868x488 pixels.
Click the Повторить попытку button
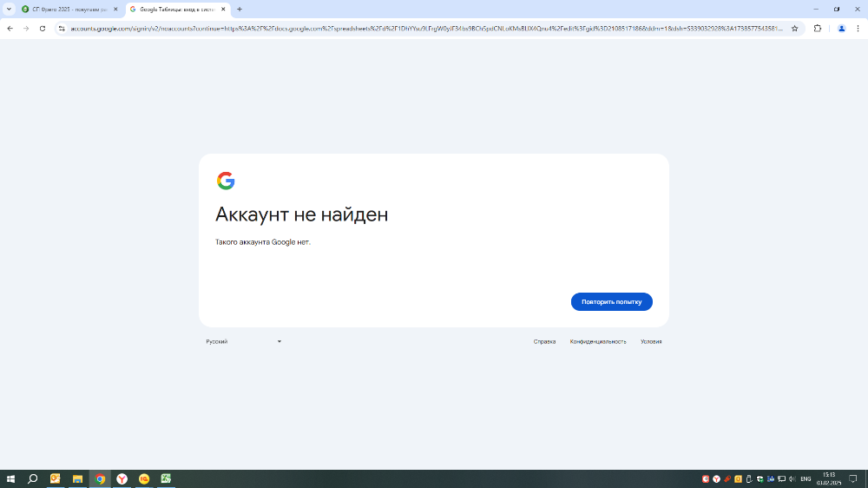(x=612, y=302)
